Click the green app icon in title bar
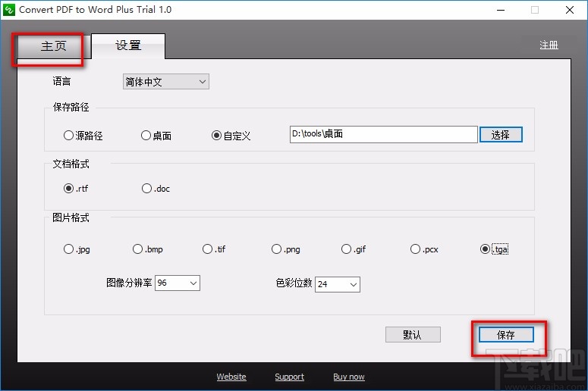This screenshot has height=391, width=588. tap(9, 10)
